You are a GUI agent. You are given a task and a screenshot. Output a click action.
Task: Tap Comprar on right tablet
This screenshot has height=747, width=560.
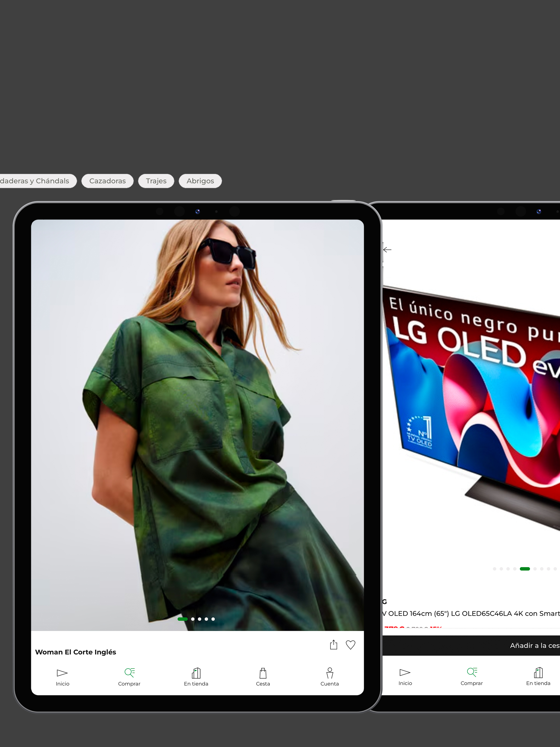tap(471, 676)
